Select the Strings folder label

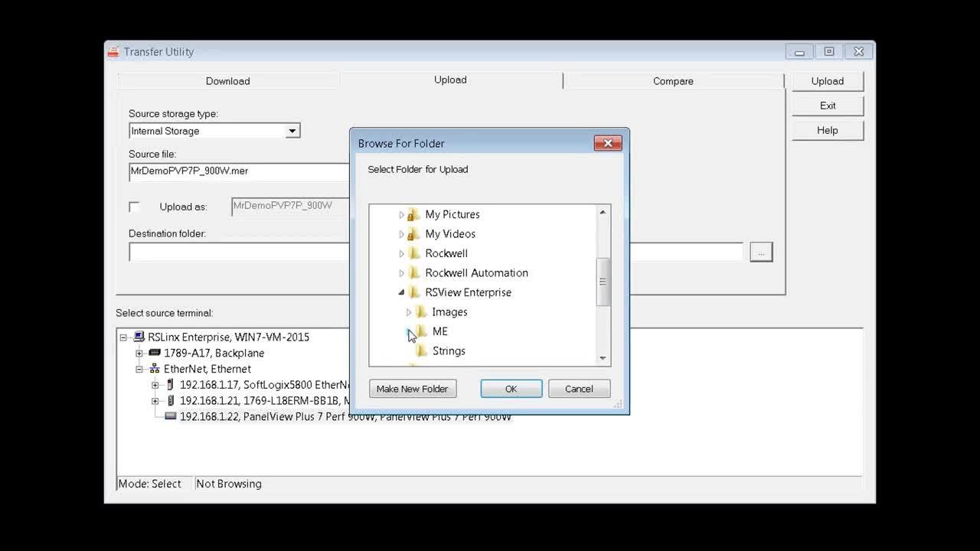pyautogui.click(x=449, y=351)
